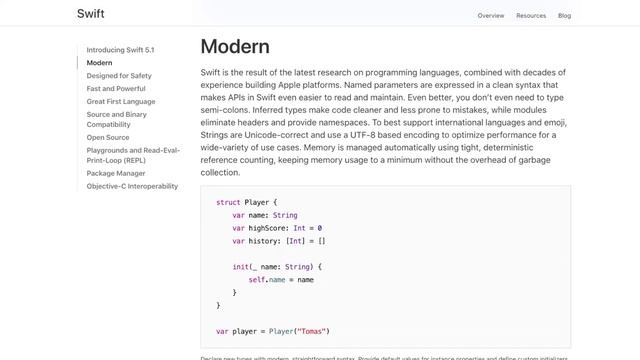Click 'init(_ name: String) {' code line
The height and width of the screenshot is (360, 640).
277,267
